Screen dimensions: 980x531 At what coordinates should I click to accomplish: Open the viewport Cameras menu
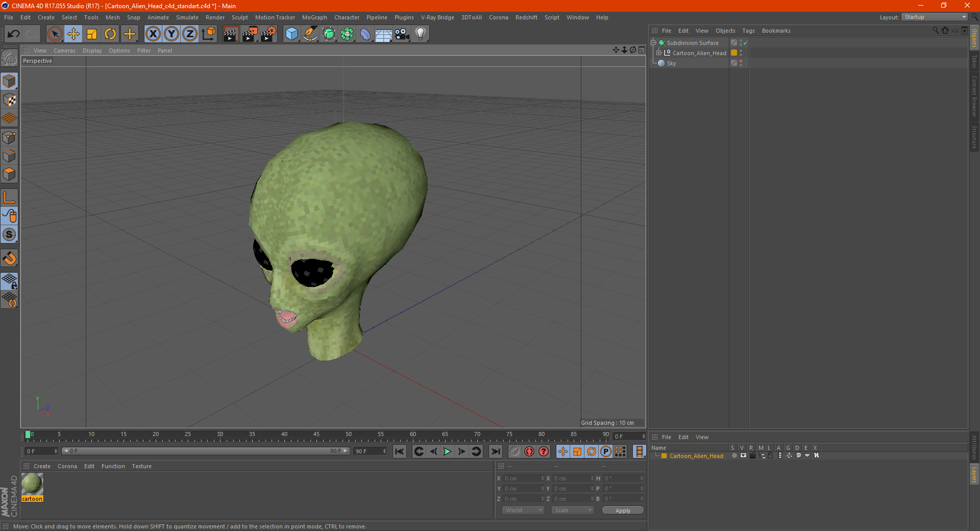coord(64,51)
